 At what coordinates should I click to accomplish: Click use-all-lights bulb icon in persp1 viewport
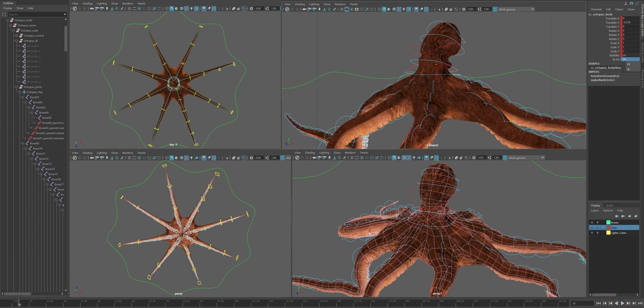pos(414,158)
